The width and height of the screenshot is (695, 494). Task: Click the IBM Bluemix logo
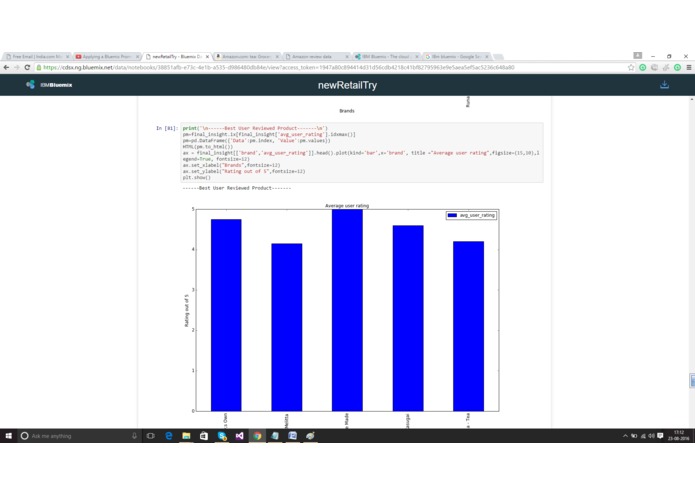[x=49, y=85]
